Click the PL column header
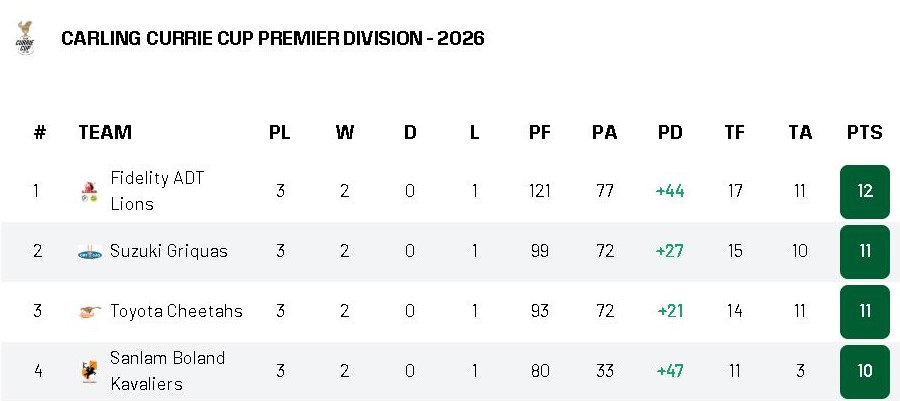This screenshot has width=900, height=401. (280, 133)
